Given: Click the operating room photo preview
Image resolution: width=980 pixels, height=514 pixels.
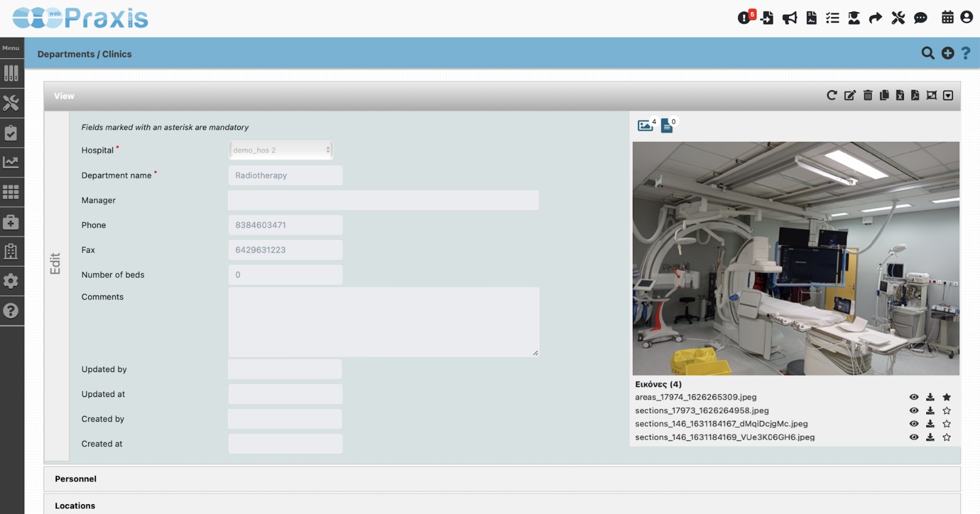Looking at the screenshot, I should point(796,258).
